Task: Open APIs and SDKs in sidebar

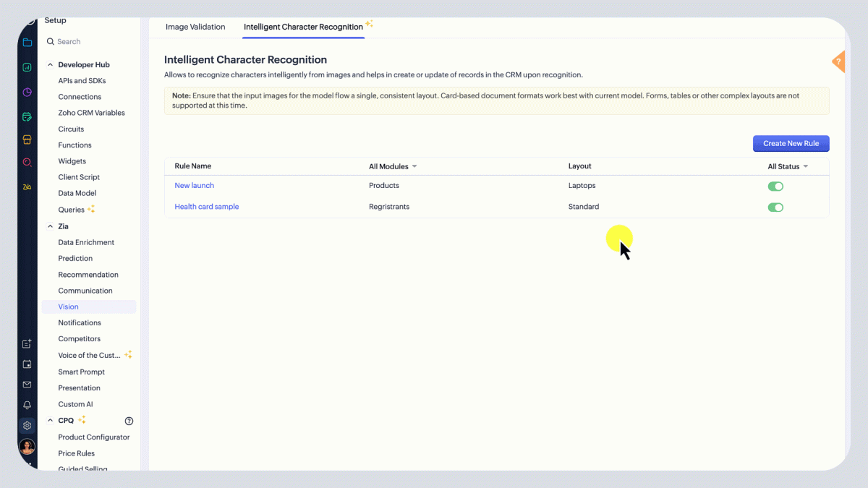Action: click(82, 81)
